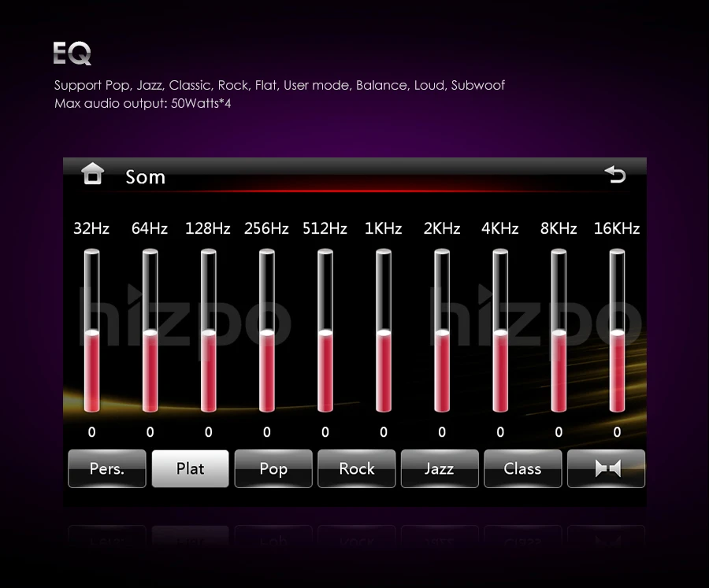Adjust the 4KHz band slider
This screenshot has height=588, width=709.
tap(500, 331)
